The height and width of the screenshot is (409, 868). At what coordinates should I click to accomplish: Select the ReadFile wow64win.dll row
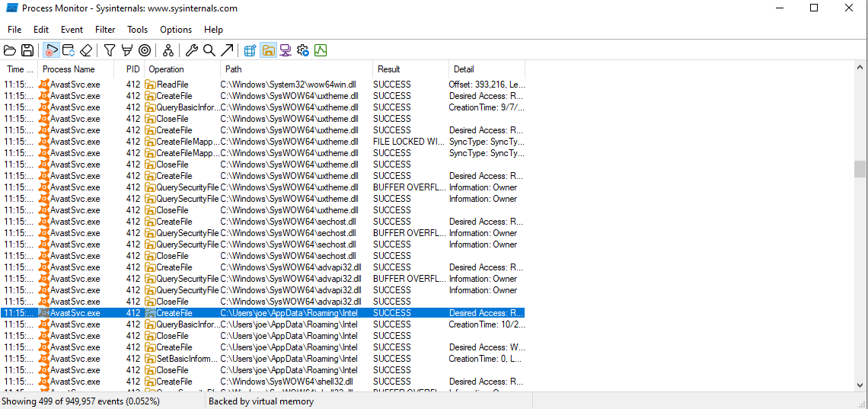263,84
